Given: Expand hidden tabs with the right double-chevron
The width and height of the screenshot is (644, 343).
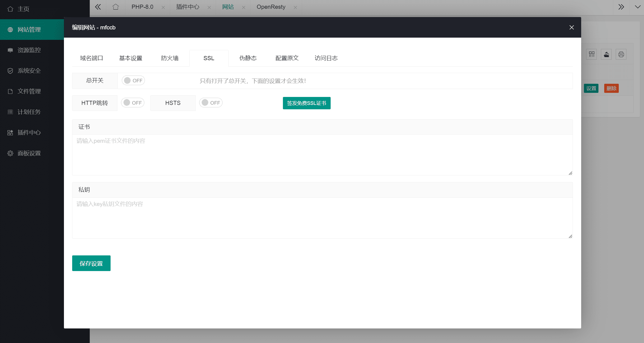Looking at the screenshot, I should click(x=621, y=7).
